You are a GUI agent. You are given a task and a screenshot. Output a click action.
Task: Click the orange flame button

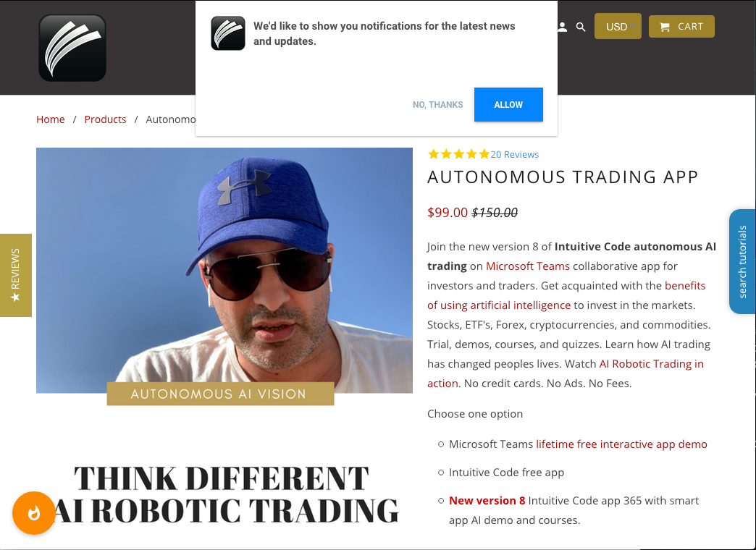click(34, 513)
